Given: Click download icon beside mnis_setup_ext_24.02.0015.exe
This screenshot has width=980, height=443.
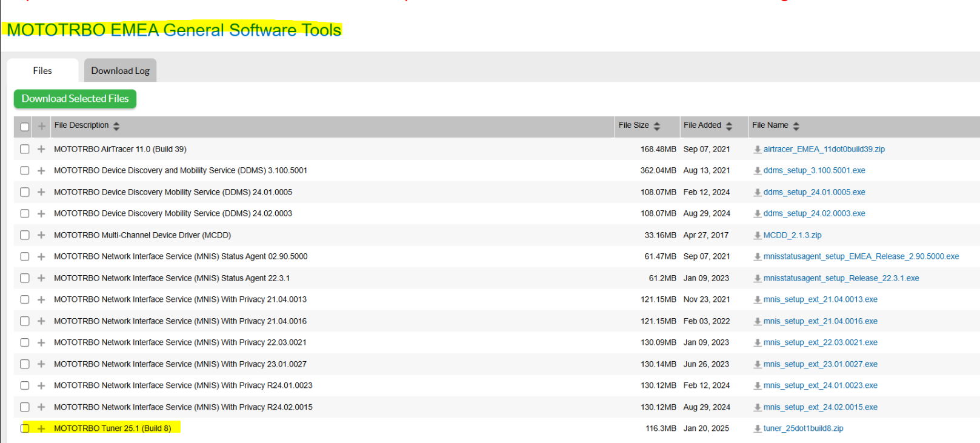Looking at the screenshot, I should click(x=758, y=408).
